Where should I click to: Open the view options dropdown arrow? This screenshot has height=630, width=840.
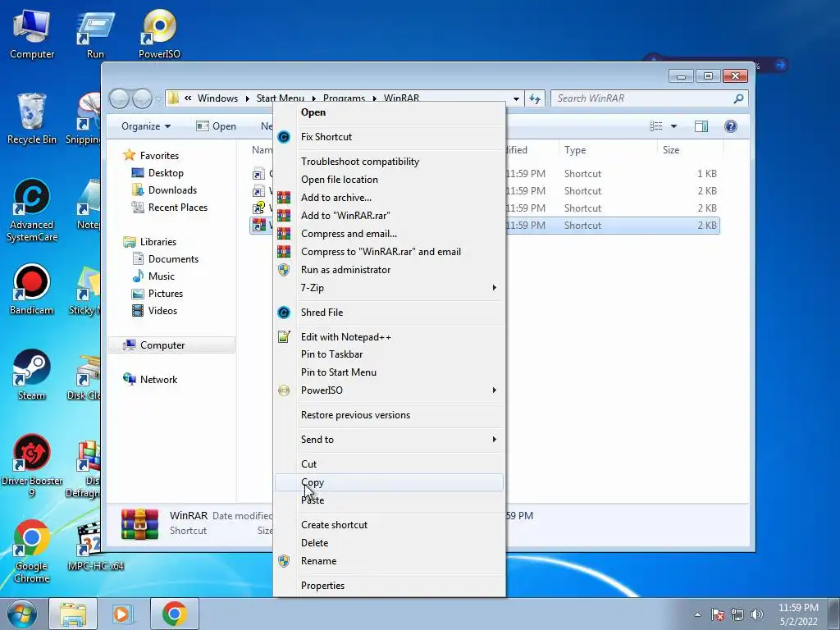point(674,126)
